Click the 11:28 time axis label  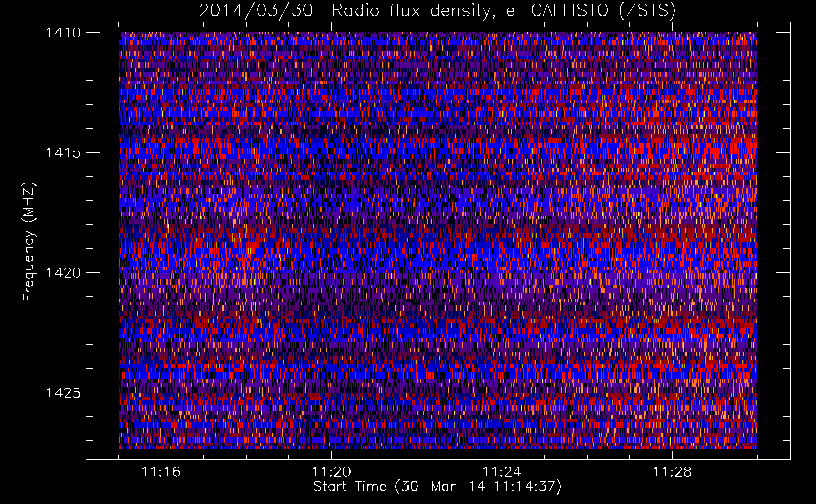(672, 472)
